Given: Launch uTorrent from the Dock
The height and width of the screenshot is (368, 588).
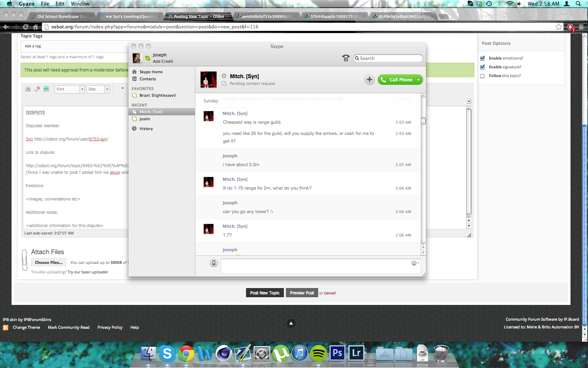Looking at the screenshot, I should 281,353.
